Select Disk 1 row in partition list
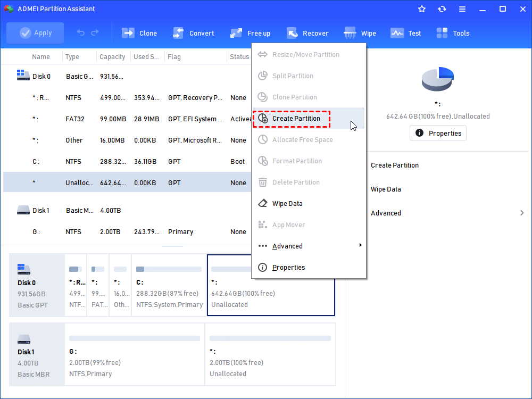Screen dimensions: 532x399 (x=127, y=210)
